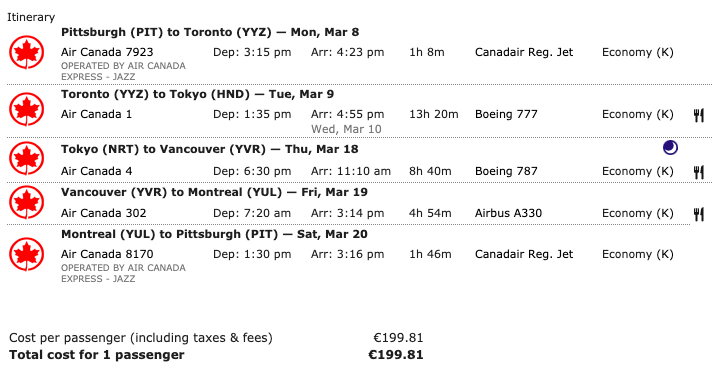Click Economy (K) on the Montreal flight

pos(638,254)
